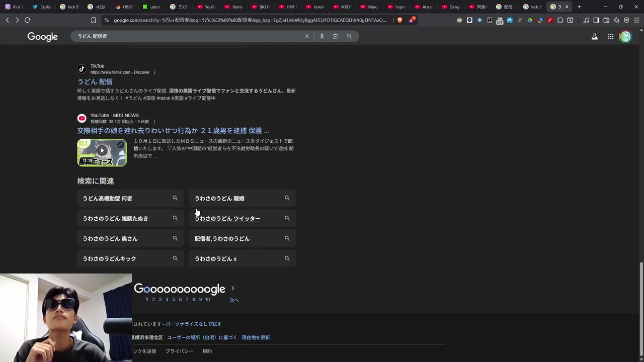Open the Google apps grid
The width and height of the screenshot is (644, 362).
point(610,36)
